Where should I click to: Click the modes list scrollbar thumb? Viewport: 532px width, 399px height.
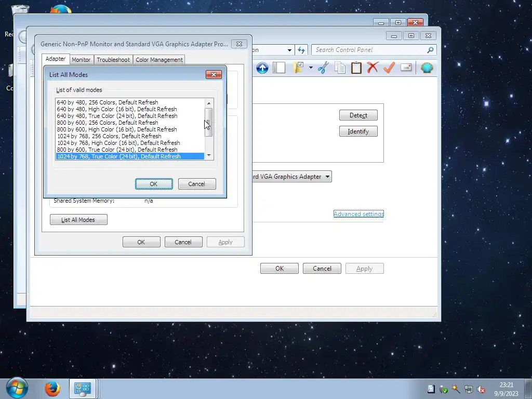(x=209, y=122)
